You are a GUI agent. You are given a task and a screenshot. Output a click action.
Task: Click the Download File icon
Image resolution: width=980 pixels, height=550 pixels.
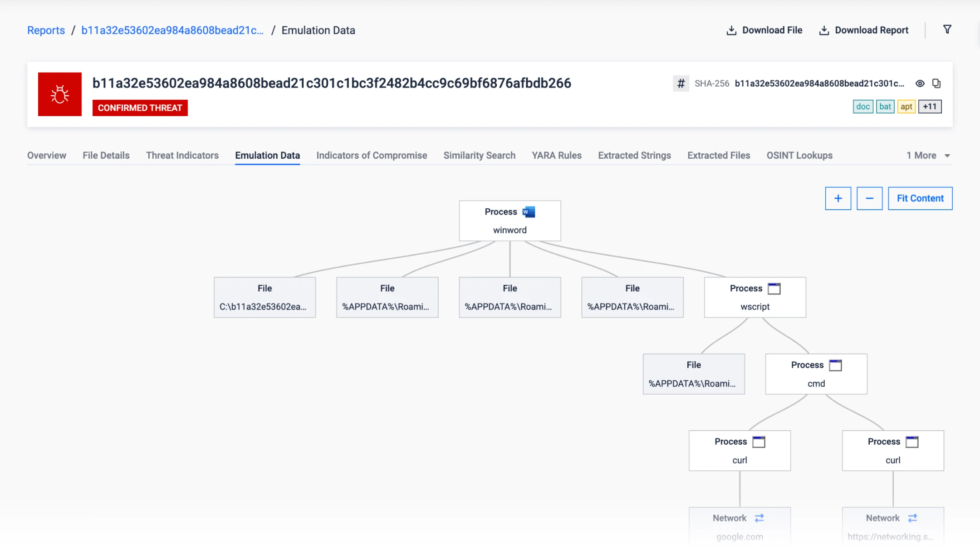coord(731,30)
